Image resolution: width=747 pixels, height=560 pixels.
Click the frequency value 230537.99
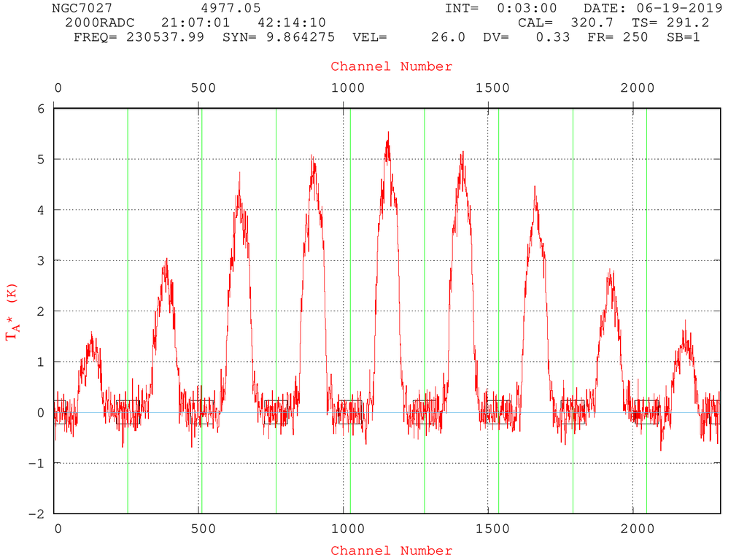(x=165, y=37)
